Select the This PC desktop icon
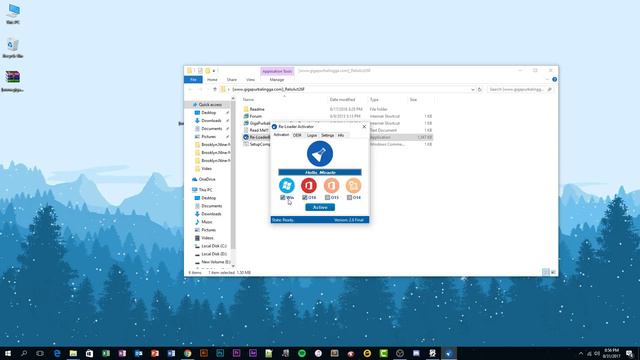The height and width of the screenshot is (360, 640). 13,14
